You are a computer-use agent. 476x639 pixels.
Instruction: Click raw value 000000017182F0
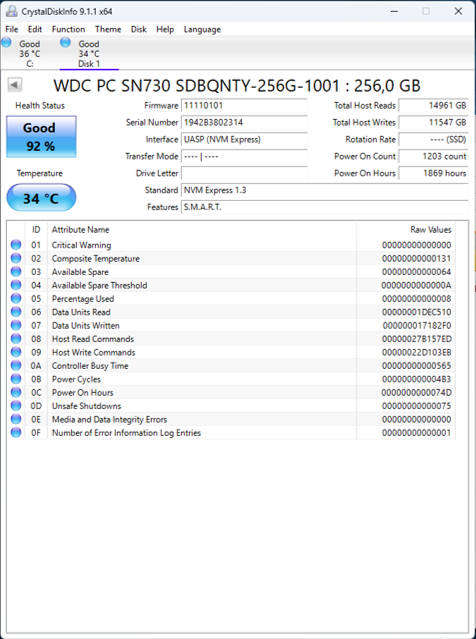[416, 326]
